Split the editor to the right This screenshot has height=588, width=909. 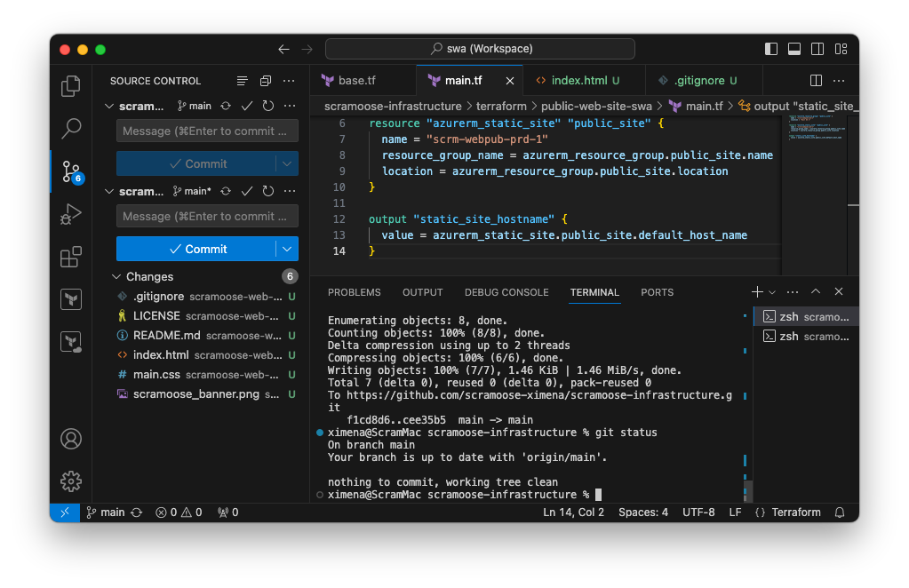(816, 81)
